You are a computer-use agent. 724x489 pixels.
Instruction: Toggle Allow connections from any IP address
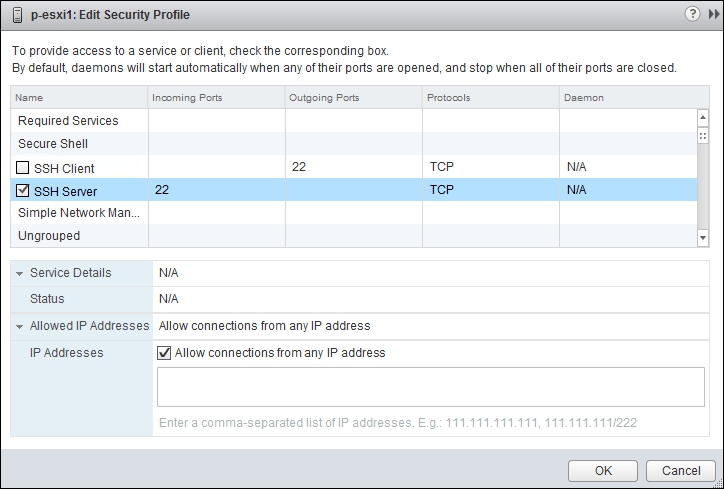point(164,353)
